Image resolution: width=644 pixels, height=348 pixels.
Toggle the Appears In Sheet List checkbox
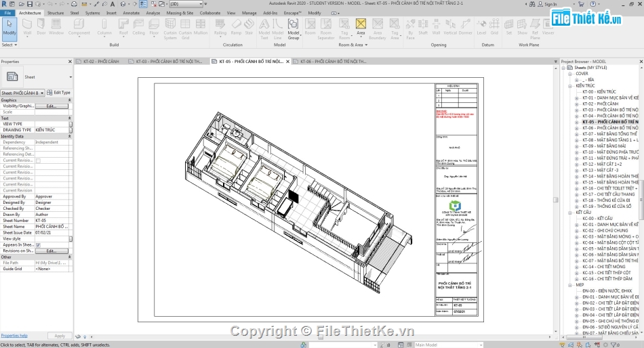38,245
